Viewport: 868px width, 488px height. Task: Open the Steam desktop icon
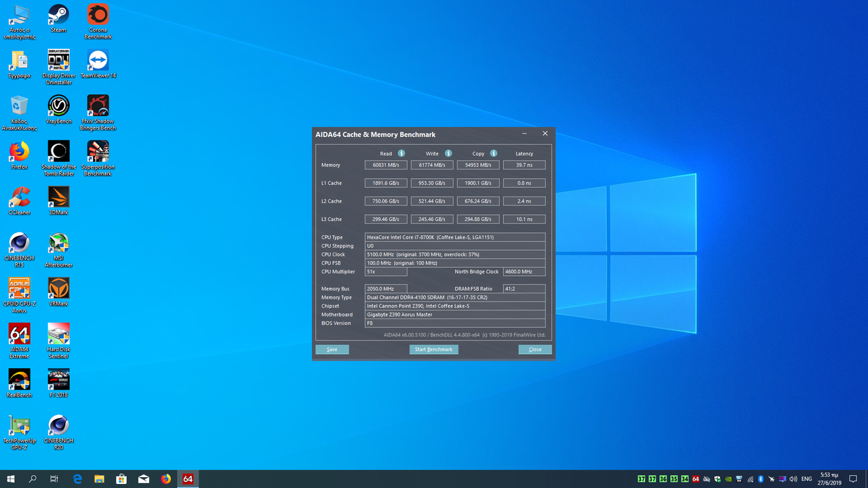coord(58,18)
